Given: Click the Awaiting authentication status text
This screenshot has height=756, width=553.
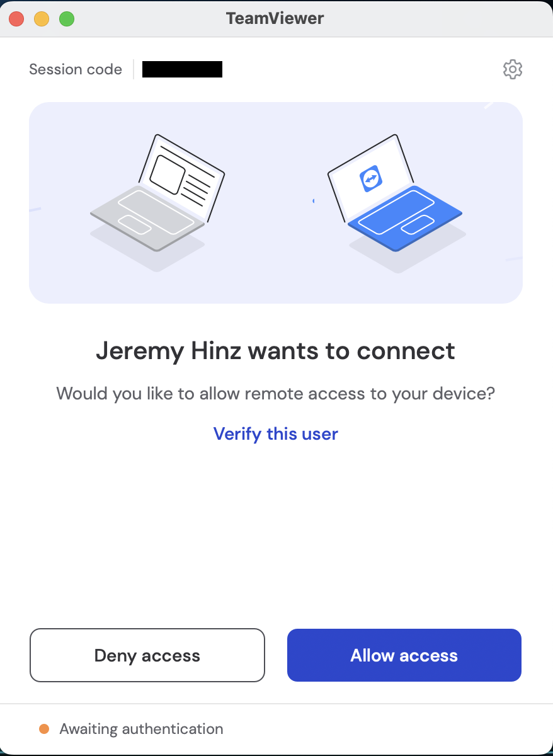Looking at the screenshot, I should [x=141, y=729].
